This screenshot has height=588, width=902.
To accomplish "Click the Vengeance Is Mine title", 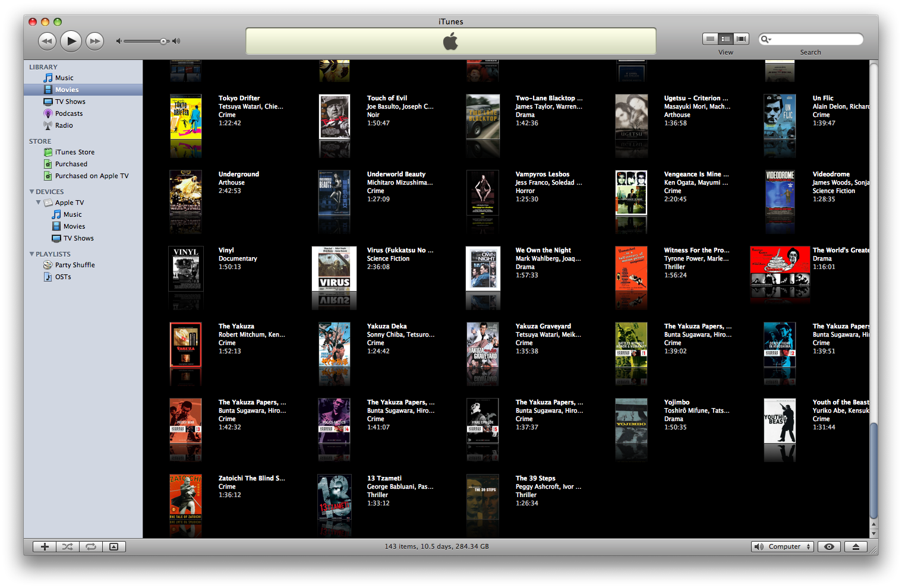I will tap(696, 175).
